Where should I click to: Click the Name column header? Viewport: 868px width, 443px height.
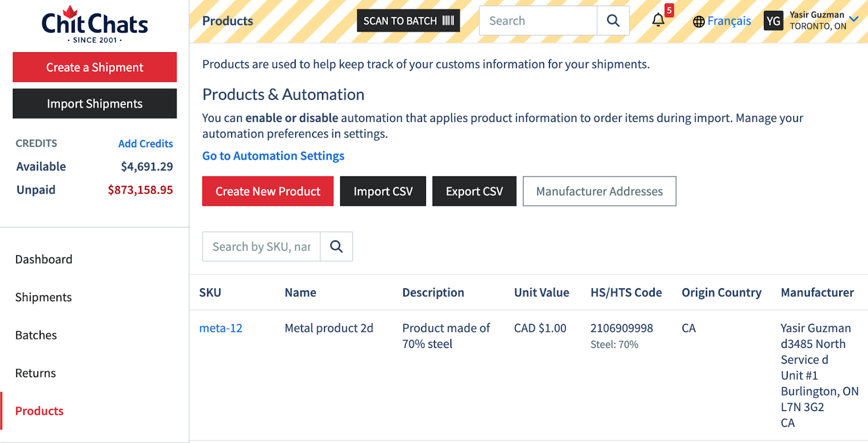[301, 293]
